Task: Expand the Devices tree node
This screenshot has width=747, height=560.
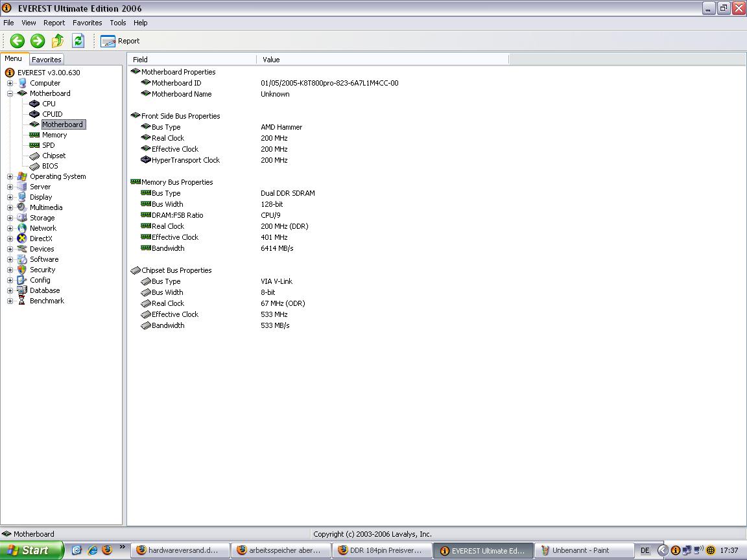Action: tap(10, 249)
